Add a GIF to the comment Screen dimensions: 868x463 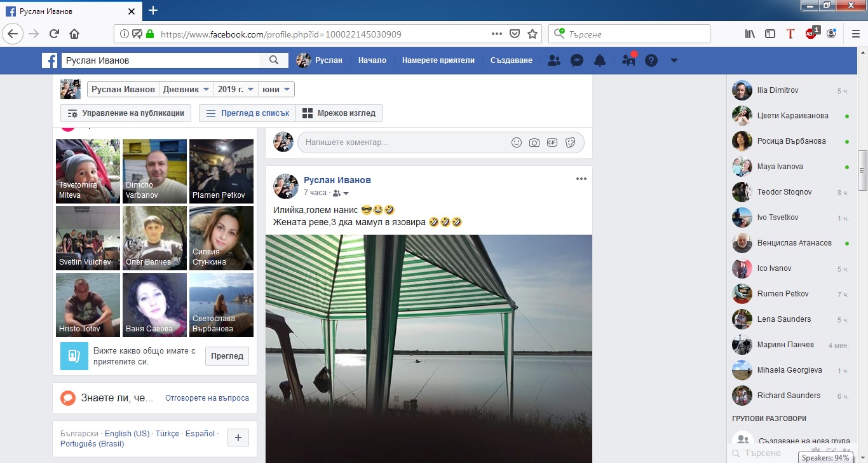coord(552,142)
